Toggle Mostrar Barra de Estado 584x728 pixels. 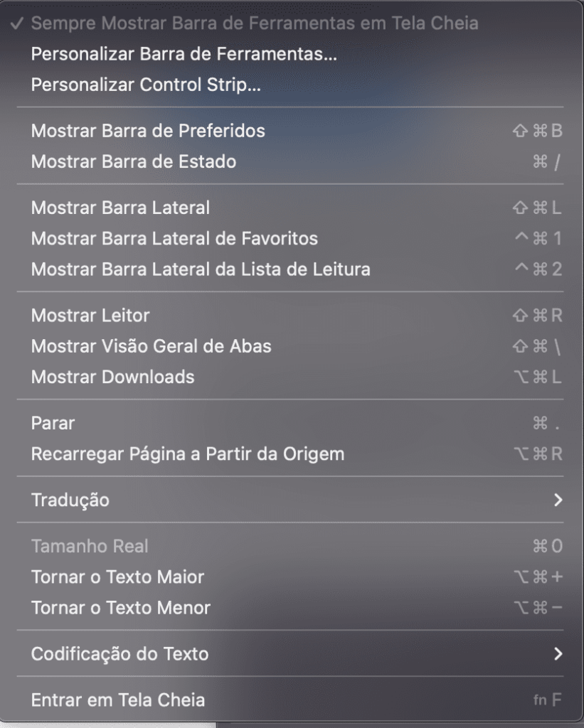click(x=134, y=162)
